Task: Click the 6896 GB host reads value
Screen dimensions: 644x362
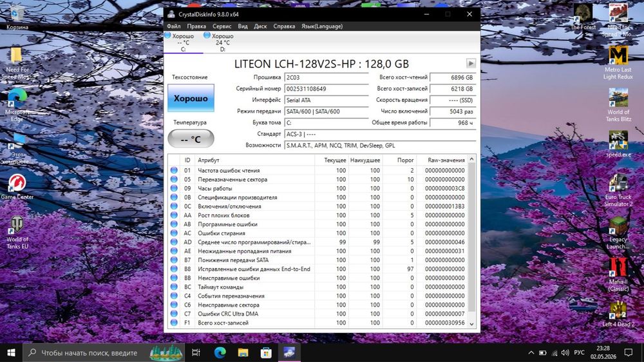Action: coord(453,78)
